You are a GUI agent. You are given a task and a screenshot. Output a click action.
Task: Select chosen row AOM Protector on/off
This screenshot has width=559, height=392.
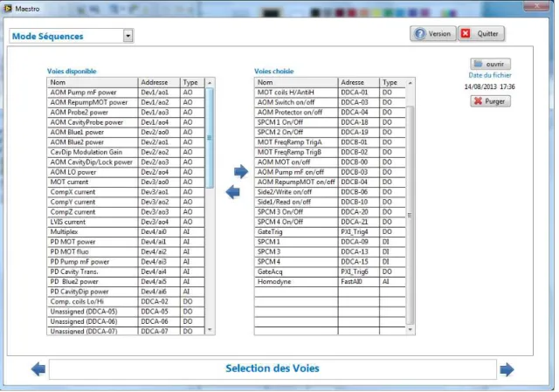[330, 113]
